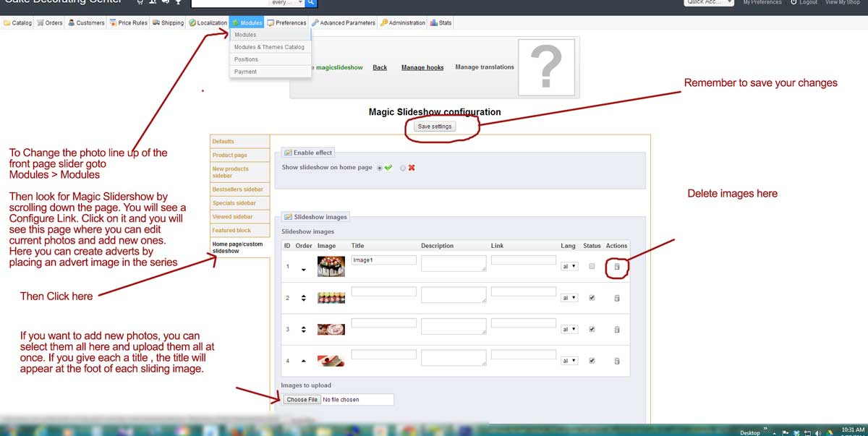Image resolution: width=868 pixels, height=436 pixels.
Task: Delete slideshow image in row 1
Action: click(617, 267)
